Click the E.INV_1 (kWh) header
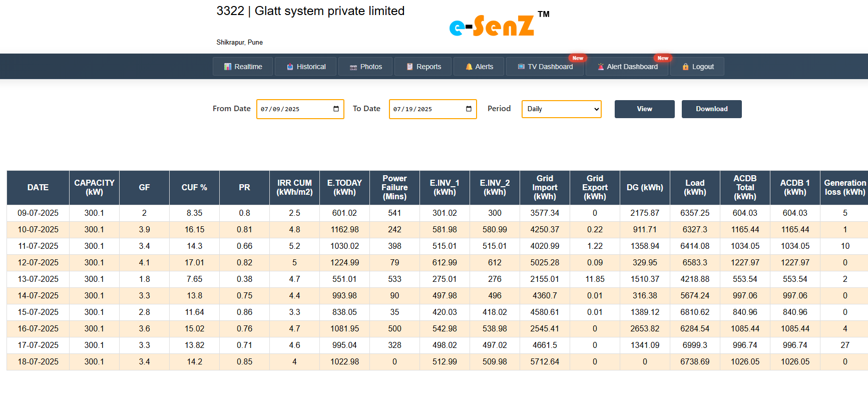This screenshot has height=395, width=868. tap(445, 187)
